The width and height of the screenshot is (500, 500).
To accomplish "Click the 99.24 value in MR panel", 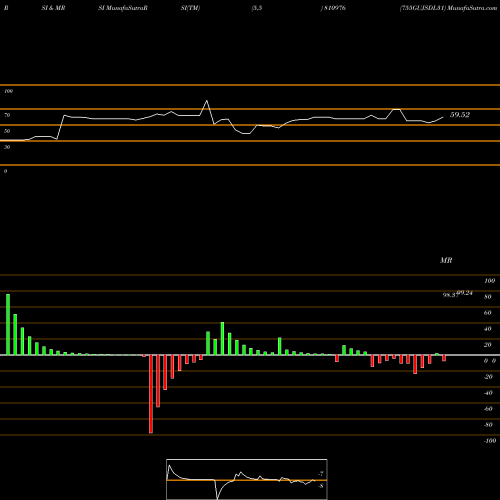I will 465,293.
